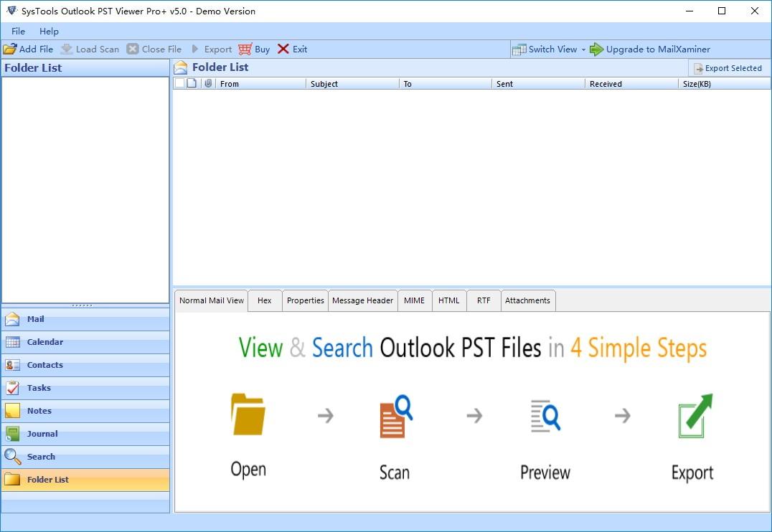This screenshot has height=532, width=772.
Task: Click the document type column icon
Action: [x=192, y=83]
